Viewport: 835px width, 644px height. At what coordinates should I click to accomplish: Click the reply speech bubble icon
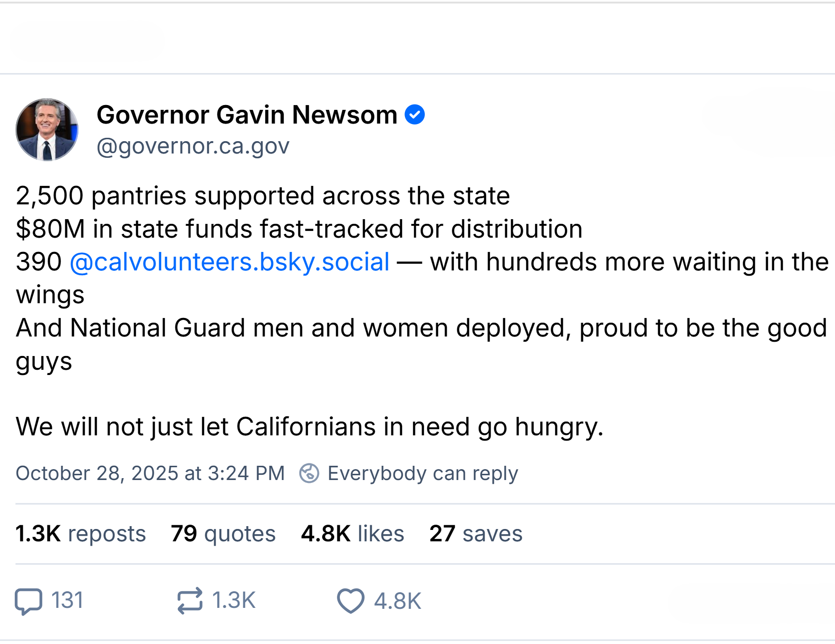click(x=29, y=601)
